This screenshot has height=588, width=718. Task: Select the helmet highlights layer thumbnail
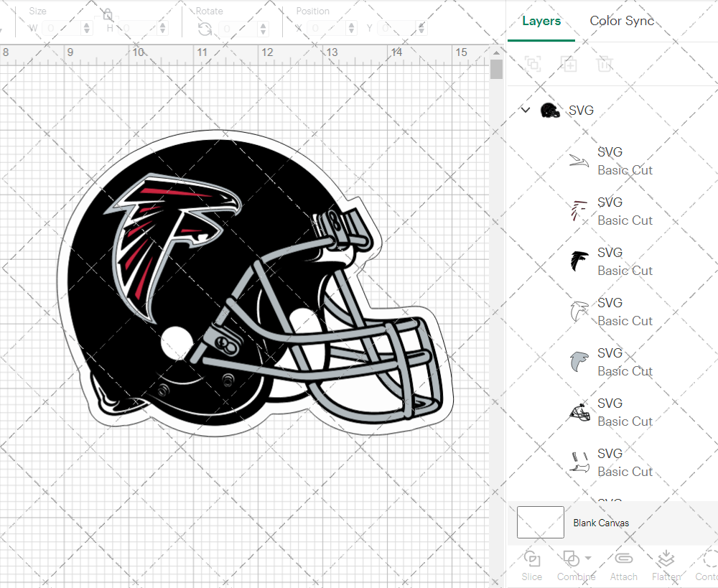tap(579, 462)
